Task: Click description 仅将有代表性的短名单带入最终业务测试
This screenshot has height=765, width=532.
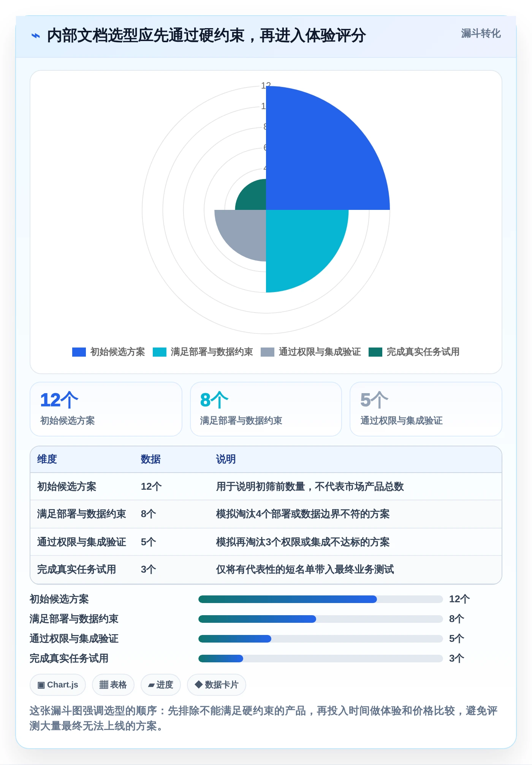Action: (x=305, y=570)
